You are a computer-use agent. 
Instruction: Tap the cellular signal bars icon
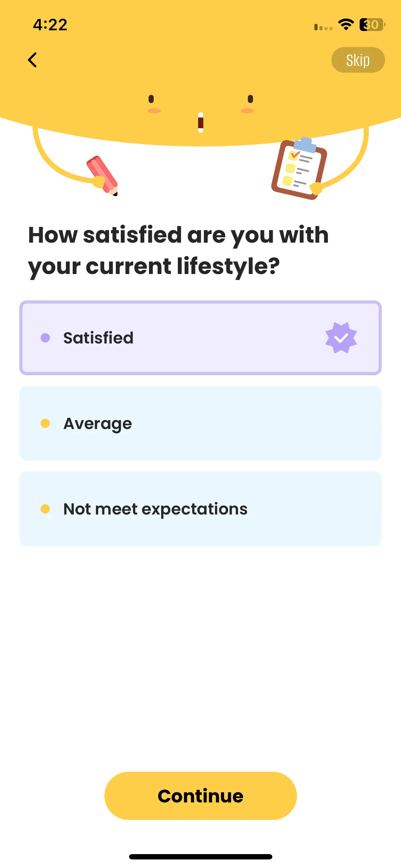coord(323,27)
